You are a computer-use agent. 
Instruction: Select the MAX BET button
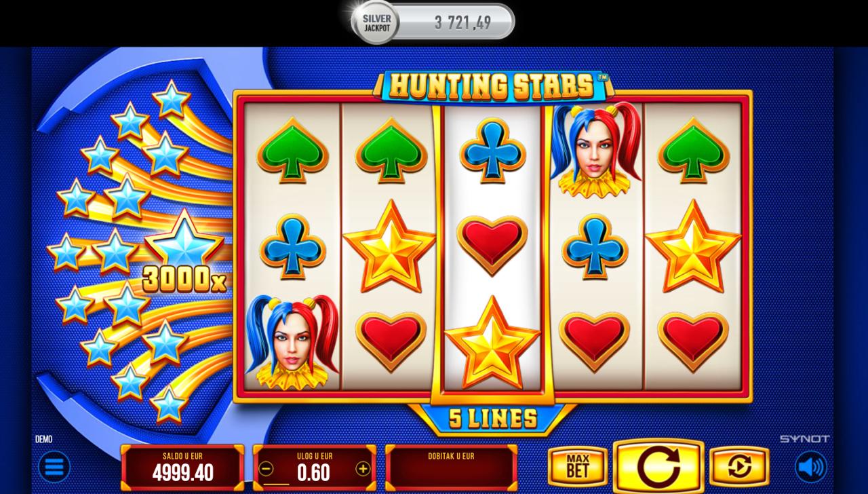(x=577, y=467)
